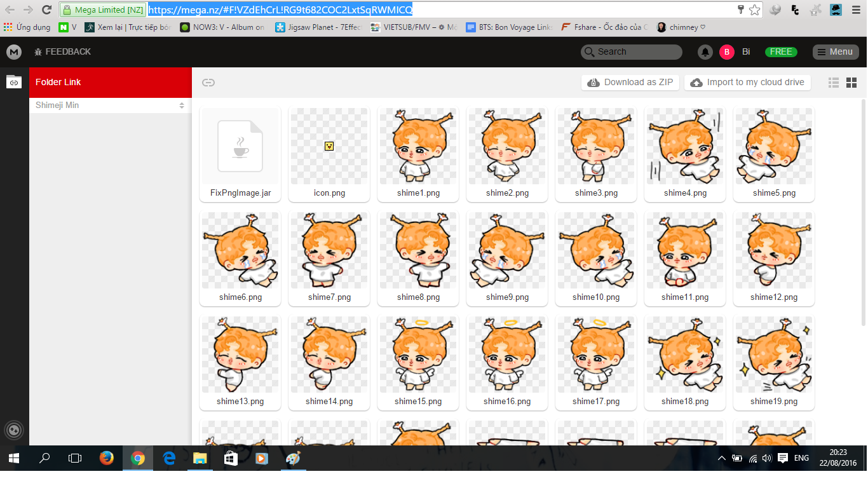This screenshot has height=488, width=868.
Task: Select the shime7.png thumbnail
Action: tap(329, 259)
